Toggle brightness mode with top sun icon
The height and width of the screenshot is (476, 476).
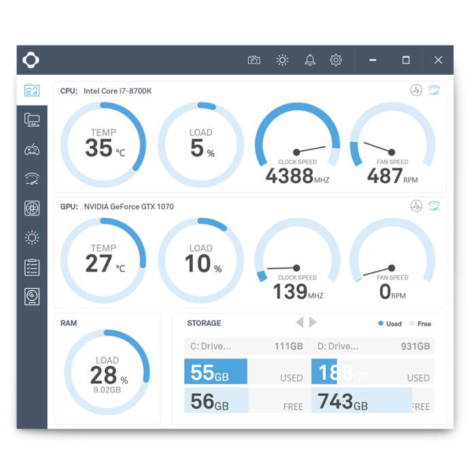point(282,60)
